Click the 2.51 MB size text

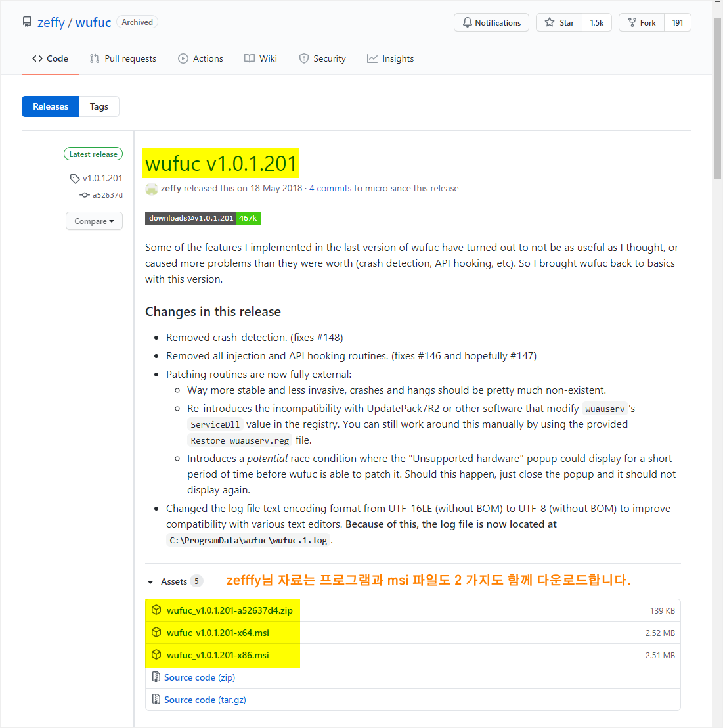(660, 655)
